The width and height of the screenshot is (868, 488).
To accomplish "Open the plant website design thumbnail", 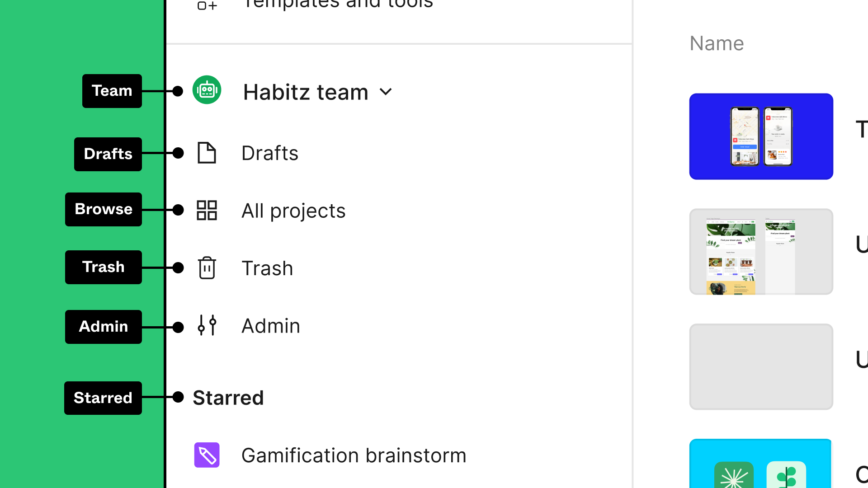I will (x=761, y=251).
